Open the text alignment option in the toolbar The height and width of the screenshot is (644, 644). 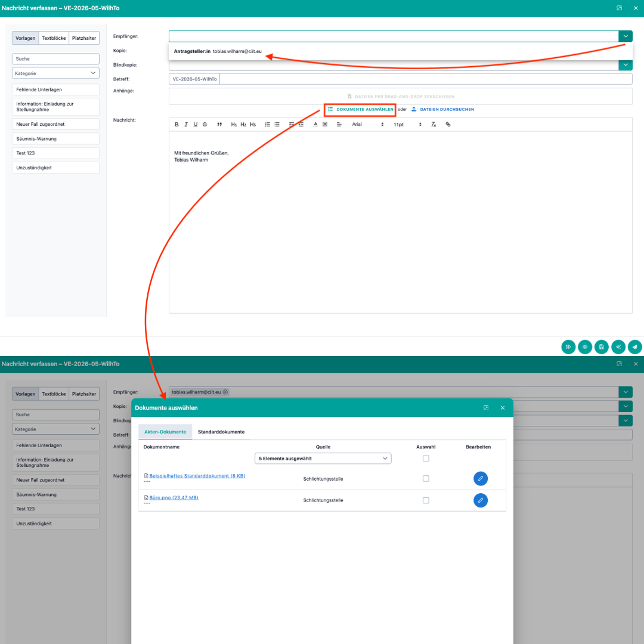(339, 125)
